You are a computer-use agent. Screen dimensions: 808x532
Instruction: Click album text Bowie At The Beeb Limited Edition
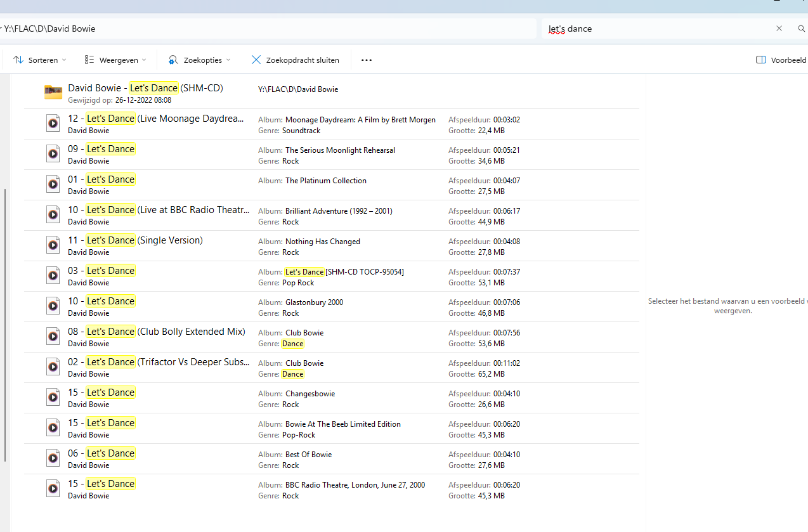coord(343,424)
